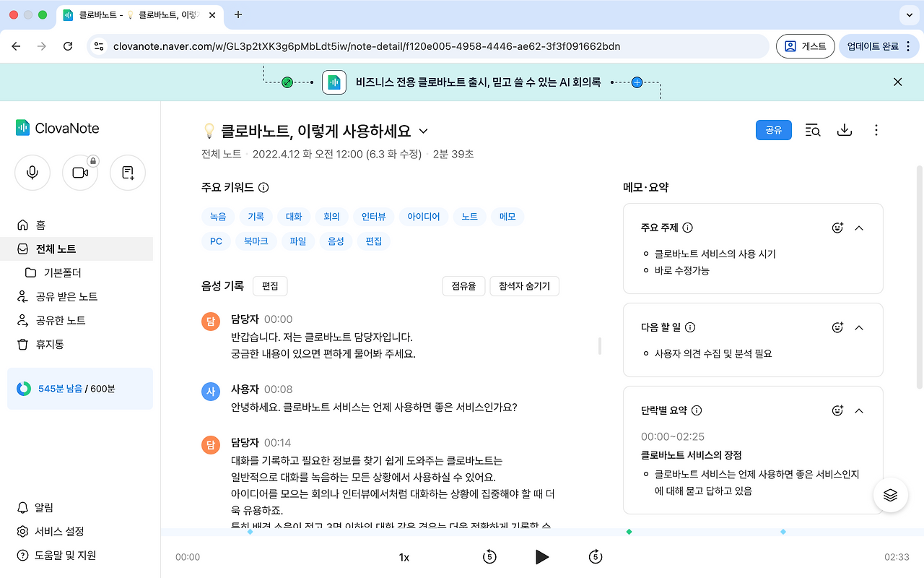Click the 담당자 avatar at 00:00
The width and height of the screenshot is (924, 578).
click(211, 322)
